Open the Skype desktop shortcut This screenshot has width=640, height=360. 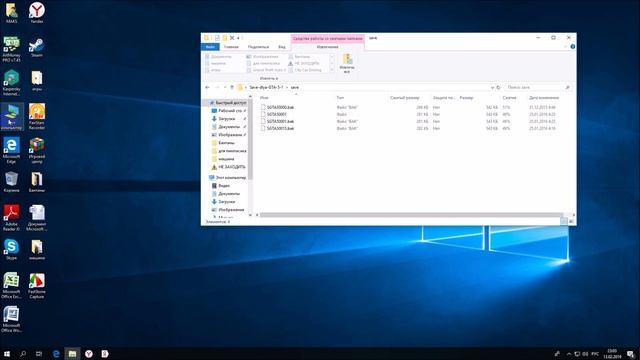point(11,249)
